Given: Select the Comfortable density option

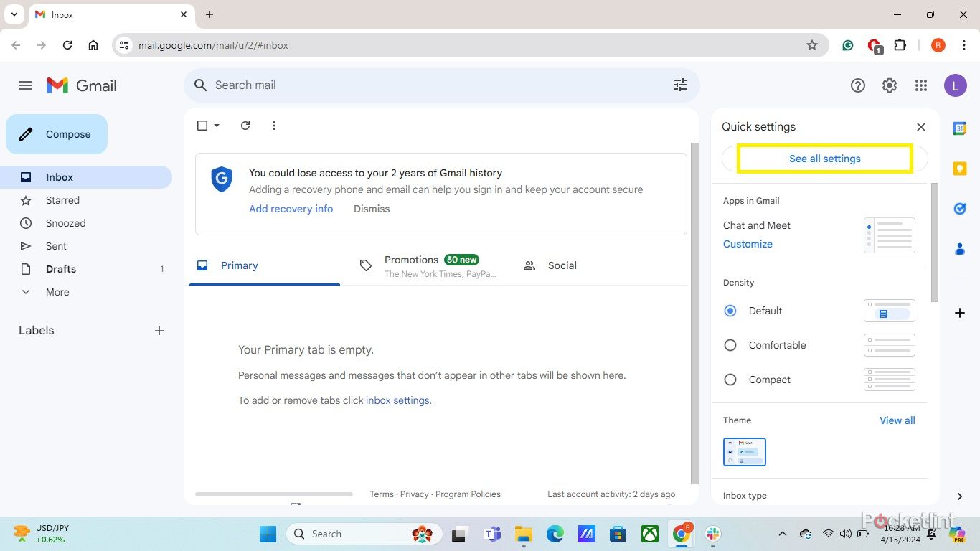Looking at the screenshot, I should point(730,345).
